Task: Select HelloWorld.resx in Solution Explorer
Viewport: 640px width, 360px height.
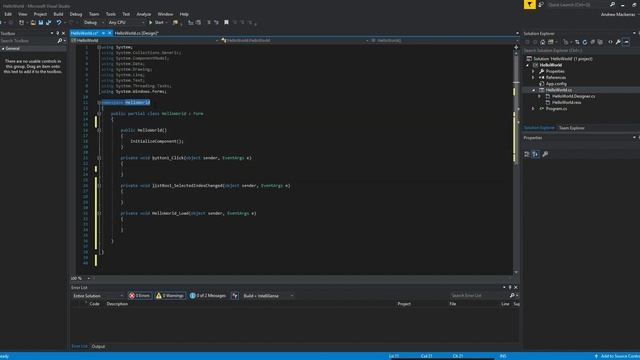Action: point(566,102)
